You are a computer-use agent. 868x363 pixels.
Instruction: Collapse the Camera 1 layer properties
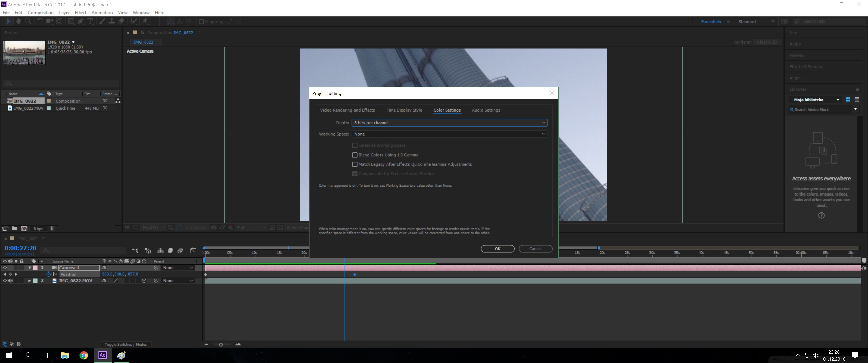pos(30,268)
